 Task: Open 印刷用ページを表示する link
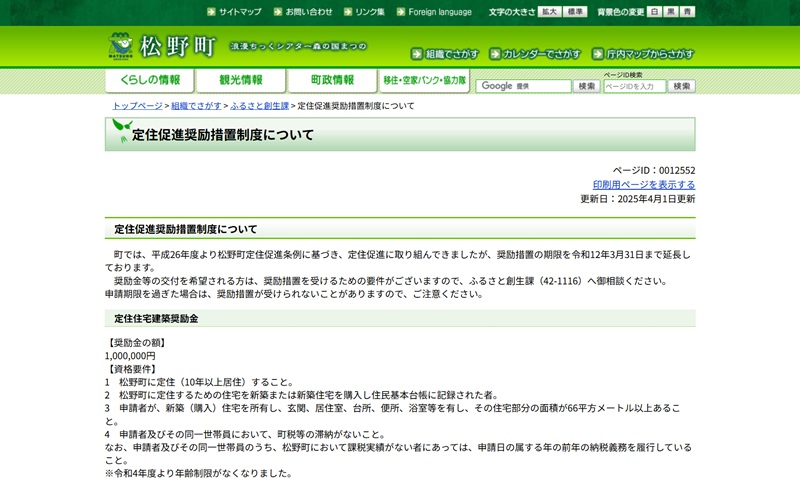coord(644,184)
